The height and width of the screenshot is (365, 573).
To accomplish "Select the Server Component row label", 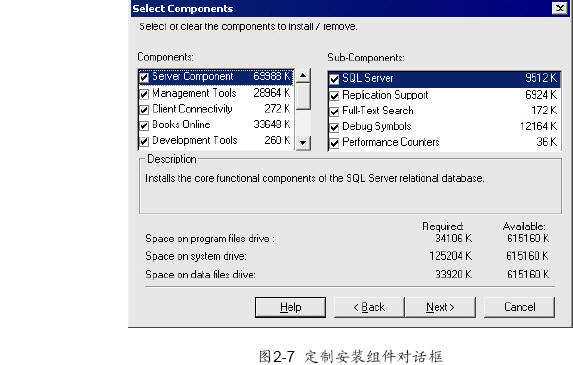I will 193,76.
